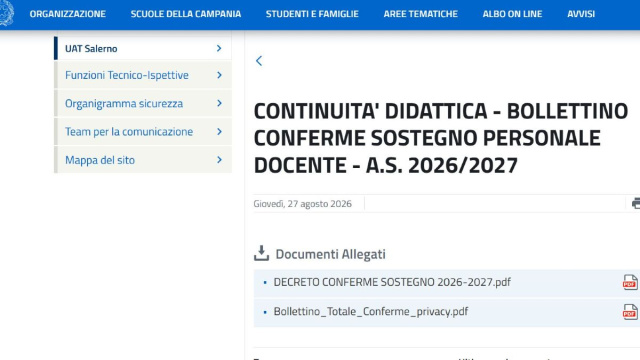
Task: Click PDF icon for DECRETO CONFERME SOSTEGNO
Action: [630, 282]
